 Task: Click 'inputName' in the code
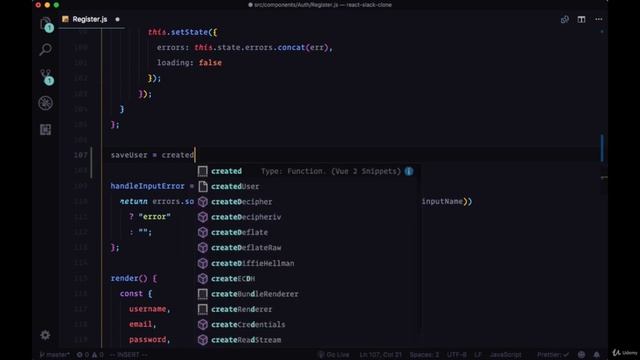point(442,201)
